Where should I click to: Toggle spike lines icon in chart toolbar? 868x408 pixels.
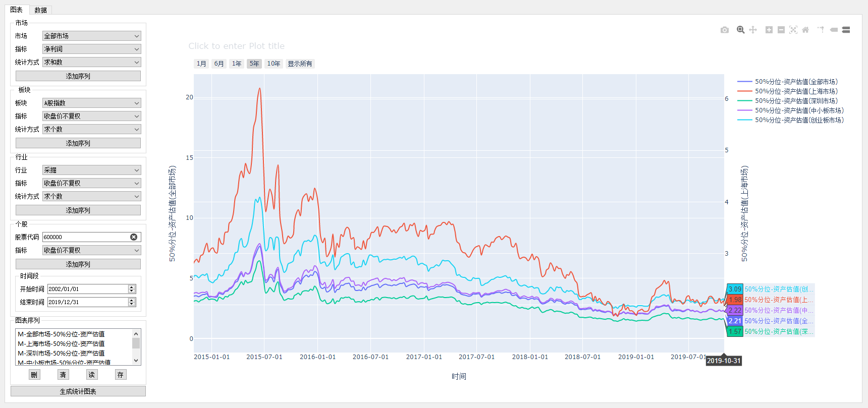821,30
